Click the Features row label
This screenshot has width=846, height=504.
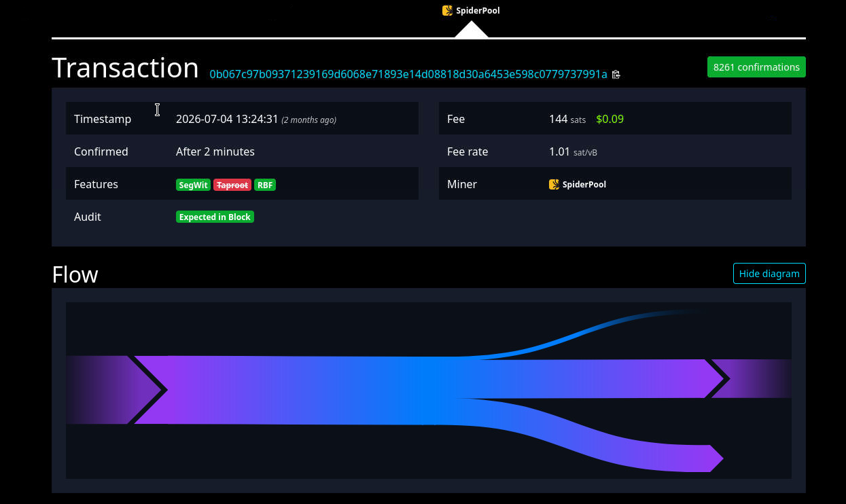pos(96,184)
